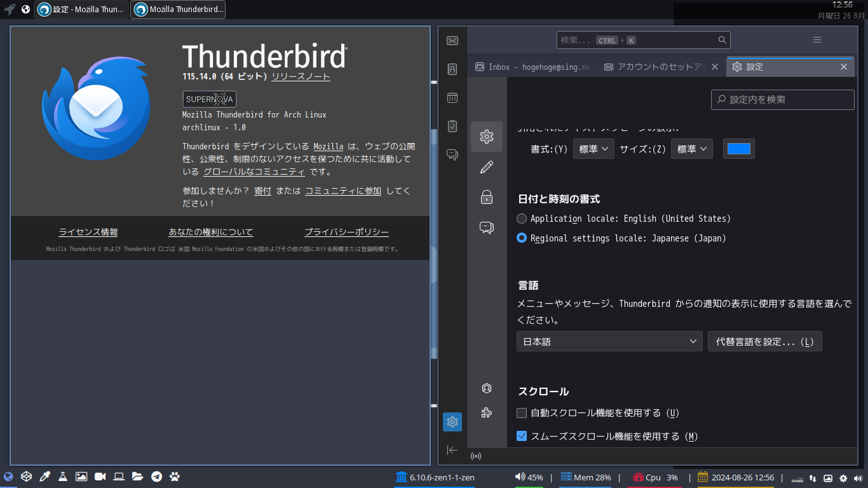This screenshot has width=868, height=488.
Task: Follow the Mozilla link in About text
Action: [329, 146]
